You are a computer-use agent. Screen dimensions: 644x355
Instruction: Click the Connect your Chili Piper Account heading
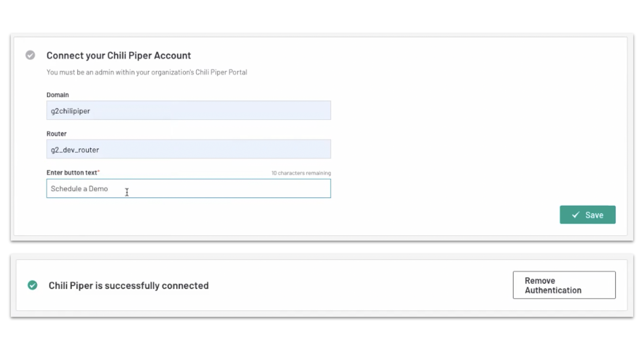point(119,55)
